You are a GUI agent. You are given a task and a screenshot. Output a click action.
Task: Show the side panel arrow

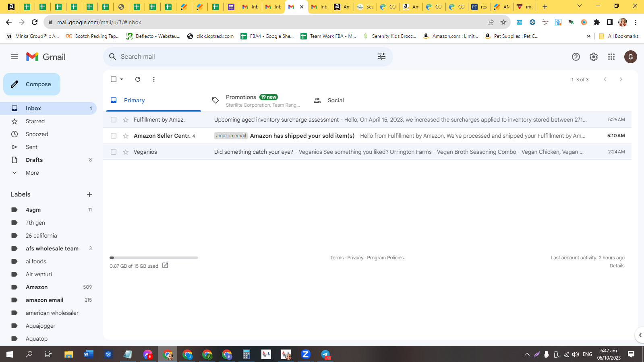click(x=640, y=335)
